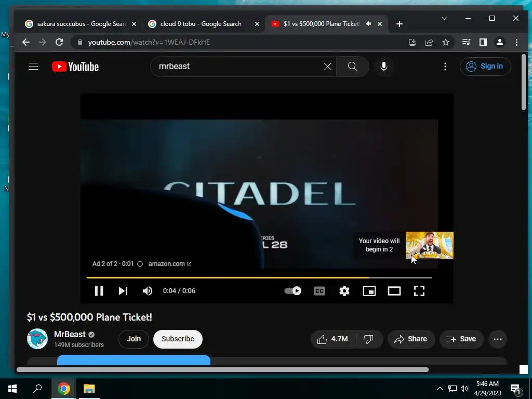This screenshot has width=532, height=399.
Task: Open the MrBeast channel name link
Action: [70, 334]
